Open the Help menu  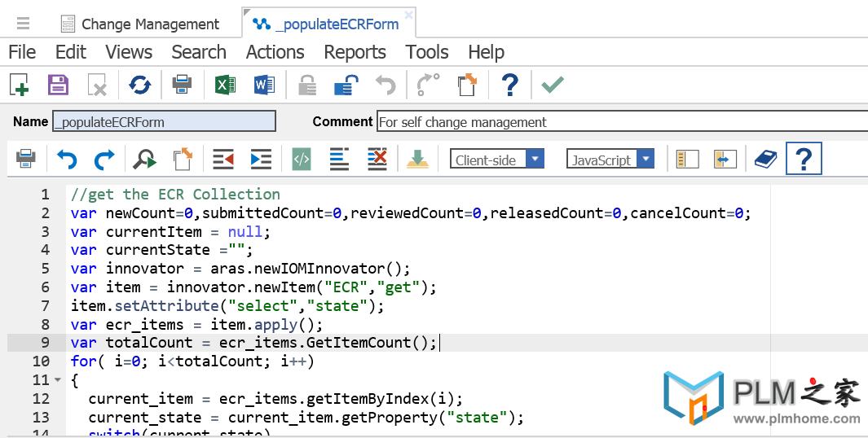tap(486, 52)
